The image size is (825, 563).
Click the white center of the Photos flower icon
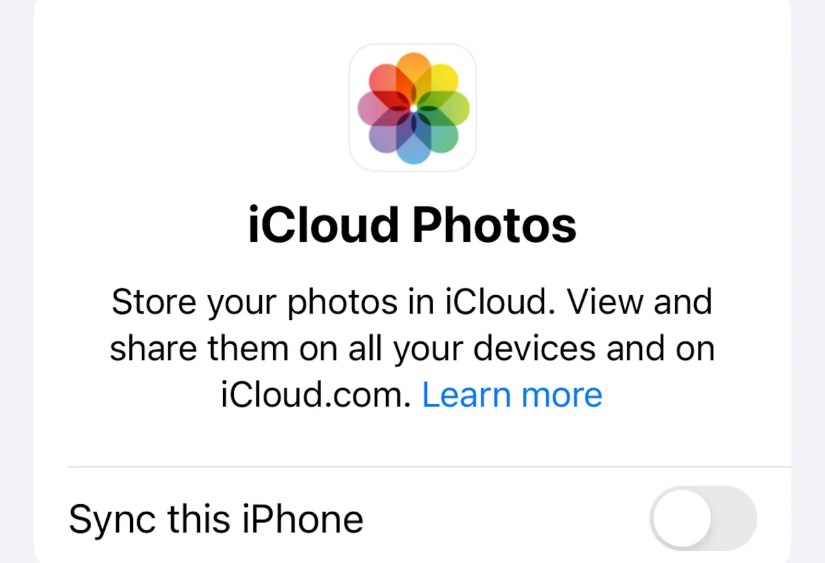point(414,108)
